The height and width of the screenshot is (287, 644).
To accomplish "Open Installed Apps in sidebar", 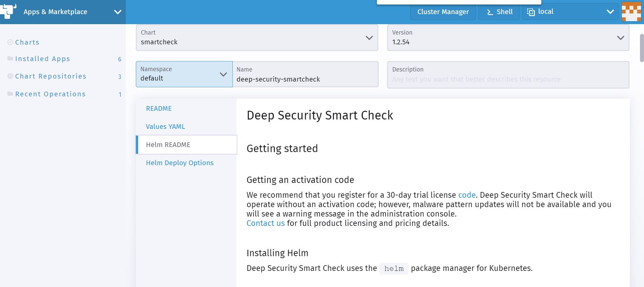I will point(43,59).
